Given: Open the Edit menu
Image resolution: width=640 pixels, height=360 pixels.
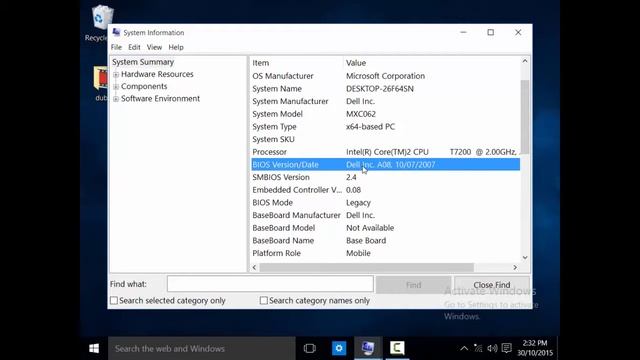Looking at the screenshot, I should tap(134, 47).
